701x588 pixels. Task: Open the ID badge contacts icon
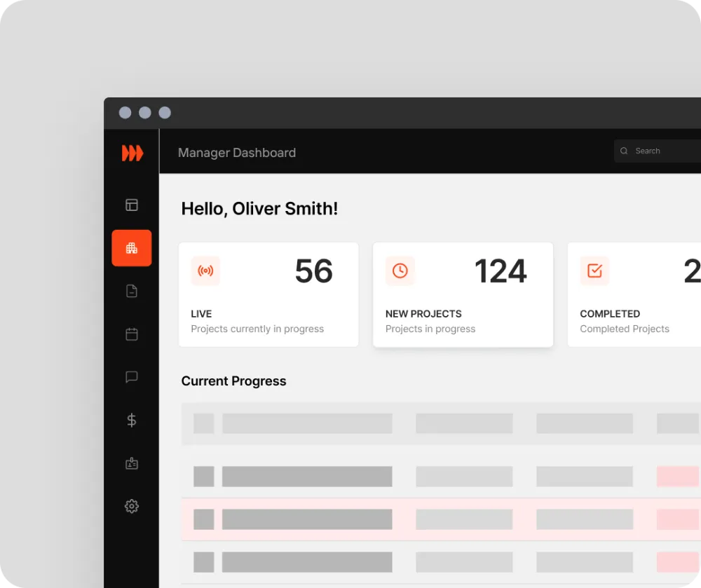coord(132,463)
